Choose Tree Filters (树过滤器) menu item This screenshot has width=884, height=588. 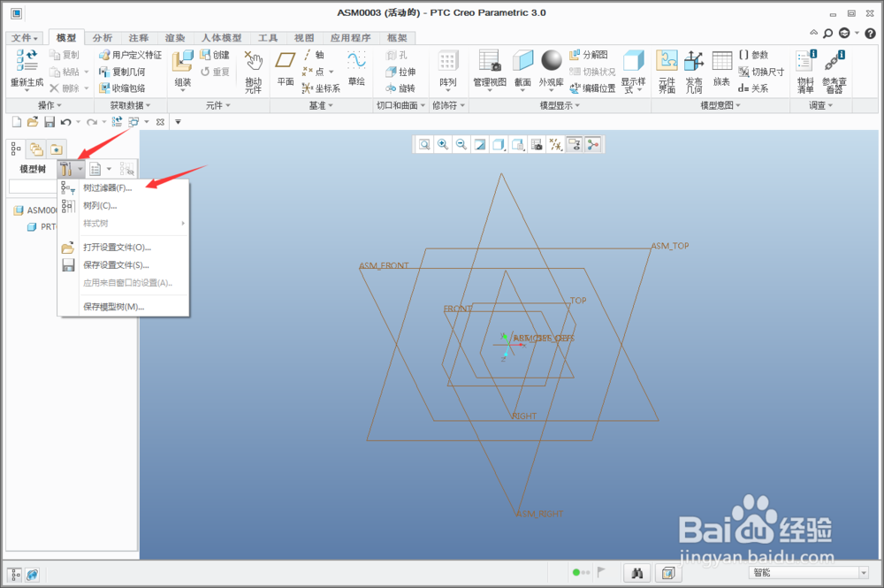[x=124, y=187]
